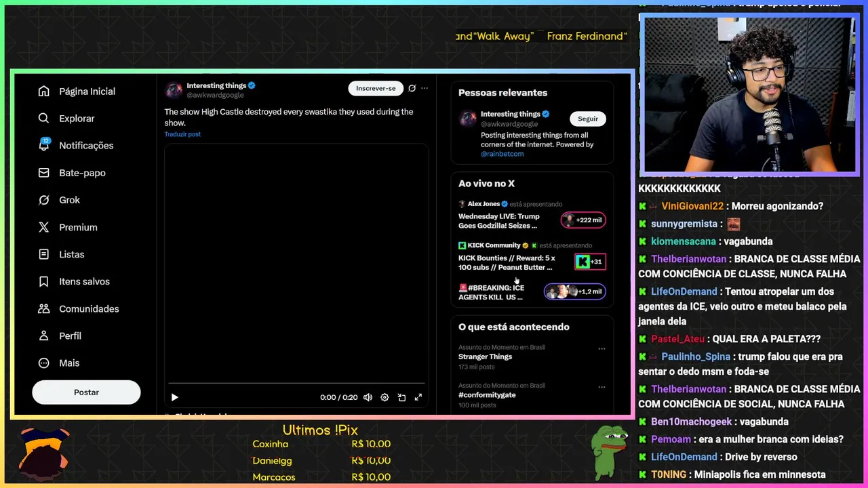Open Grok icon in sidebar

44,200
